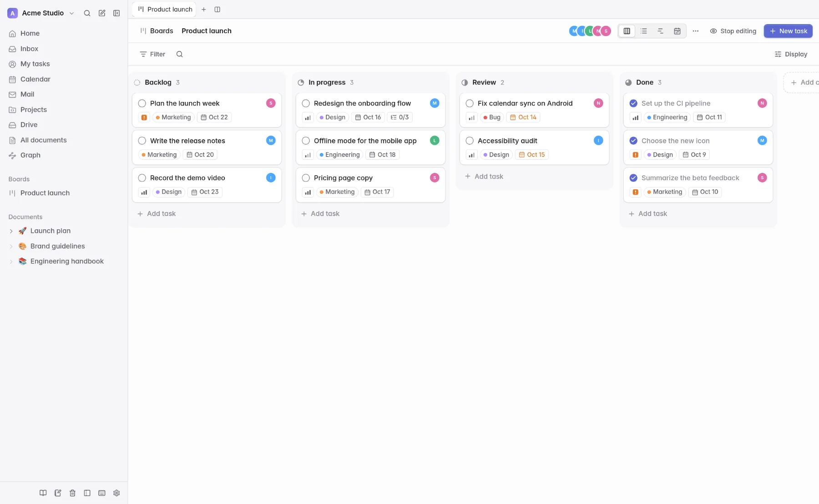Open the split view icon in tab bar
Screen dimensions: 819x504
click(217, 9)
